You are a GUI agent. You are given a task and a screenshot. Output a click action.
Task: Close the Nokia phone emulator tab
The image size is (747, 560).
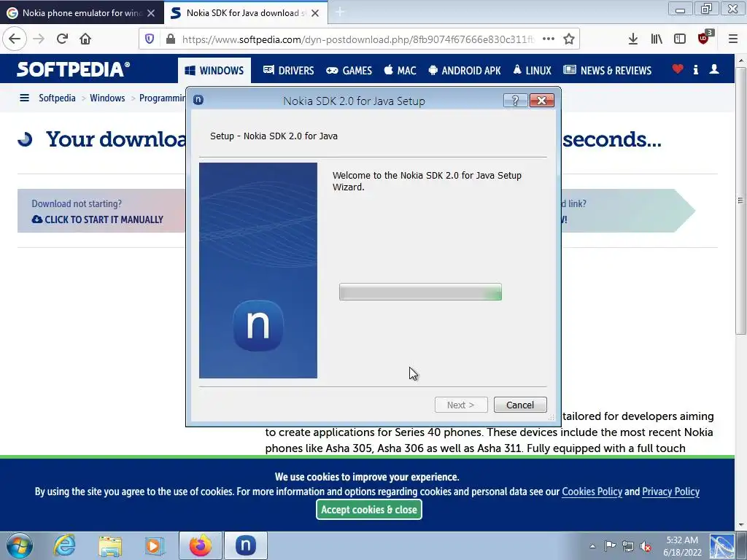[151, 13]
